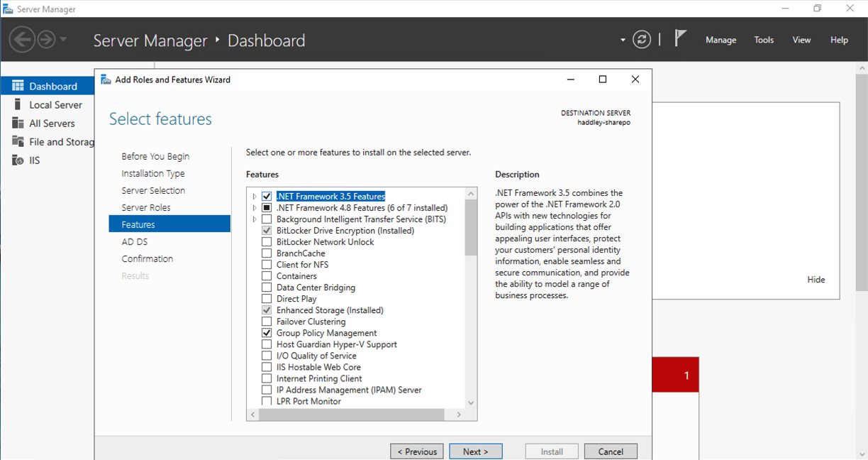Screen dimensions: 868x460
Task: Go to Confirmation wizard step
Action: pyautogui.click(x=147, y=258)
